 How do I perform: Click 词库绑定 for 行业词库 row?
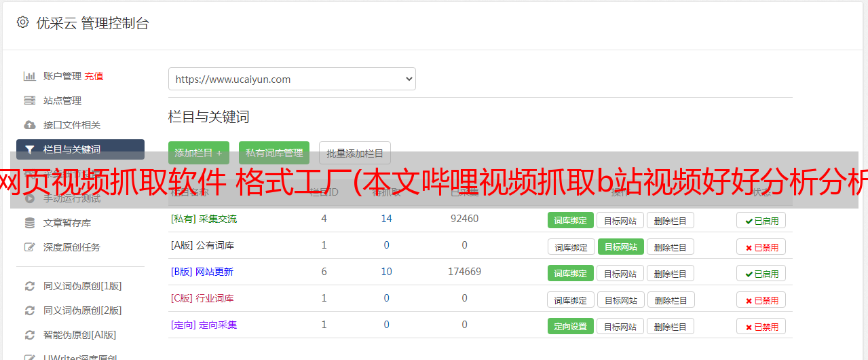coord(571,300)
